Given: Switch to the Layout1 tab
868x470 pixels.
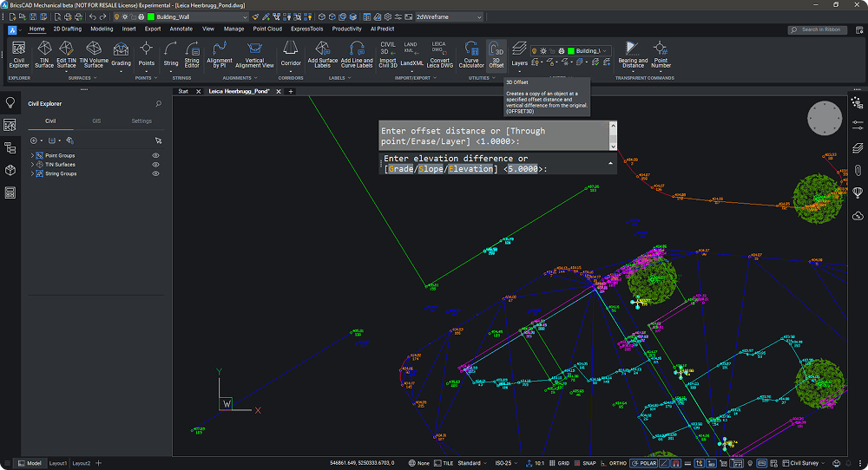Looking at the screenshot, I should (58, 463).
